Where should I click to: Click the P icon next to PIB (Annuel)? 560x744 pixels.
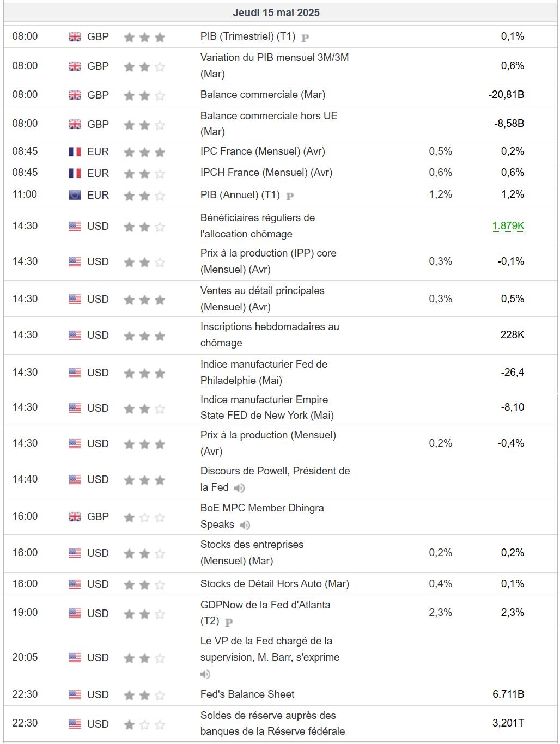(290, 196)
